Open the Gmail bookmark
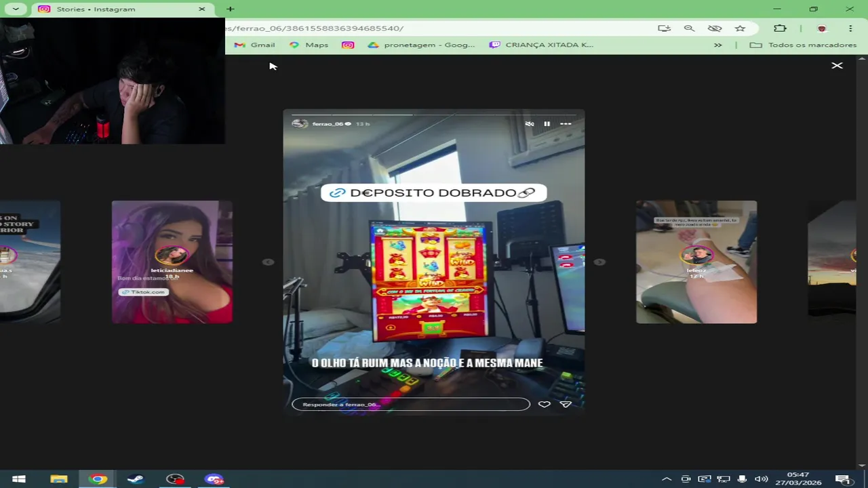This screenshot has width=868, height=488. click(x=255, y=45)
